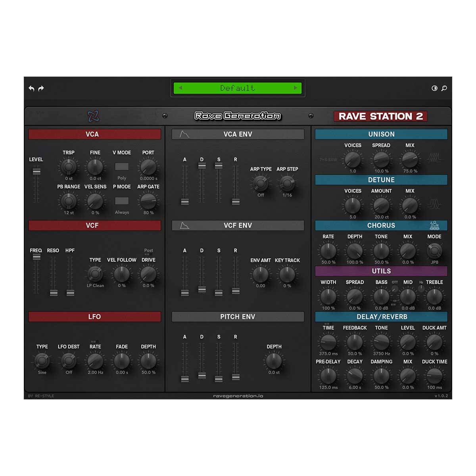
Task: Click the Utils WIDTH knob
Action: coord(328,296)
